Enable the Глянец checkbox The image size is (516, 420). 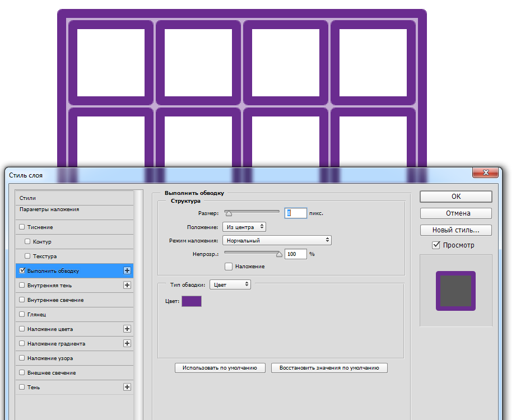click(22, 314)
